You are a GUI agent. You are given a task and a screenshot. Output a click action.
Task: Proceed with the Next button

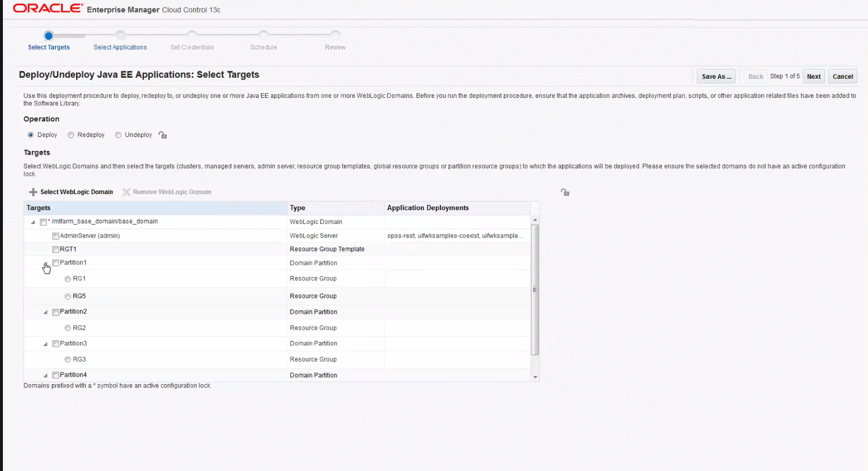click(x=814, y=77)
